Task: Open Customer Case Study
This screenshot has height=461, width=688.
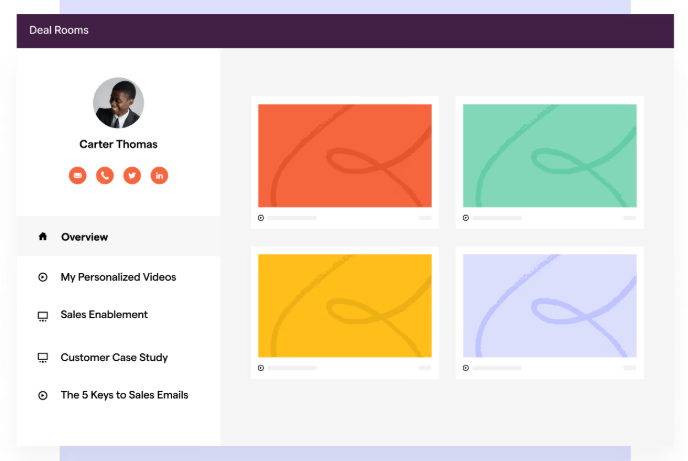Action: (114, 357)
